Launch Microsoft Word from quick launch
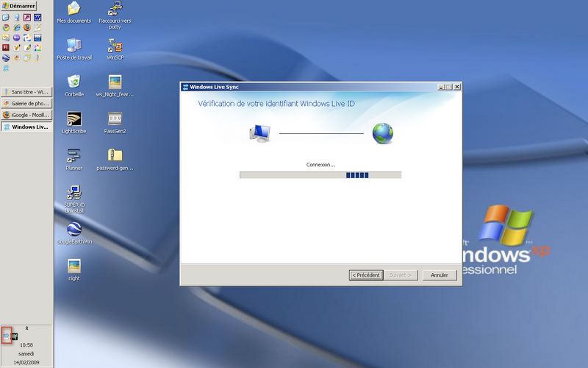This screenshot has height=368, width=588. pos(37,17)
